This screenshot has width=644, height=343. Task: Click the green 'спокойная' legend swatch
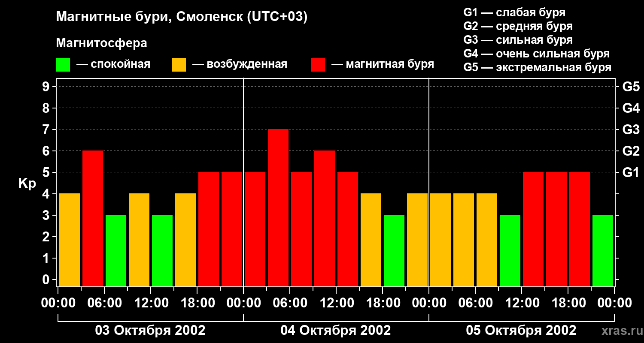click(63, 65)
